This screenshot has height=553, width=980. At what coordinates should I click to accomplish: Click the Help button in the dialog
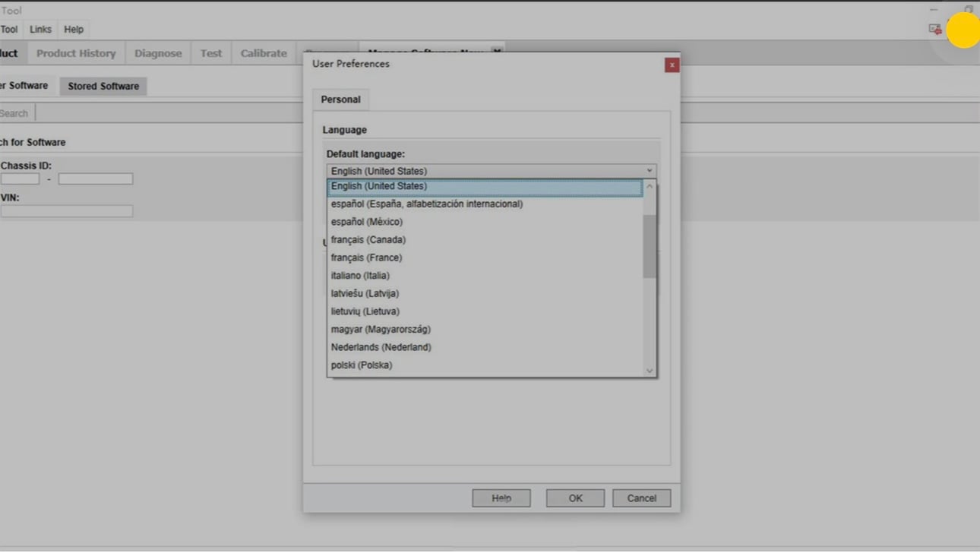(x=501, y=498)
